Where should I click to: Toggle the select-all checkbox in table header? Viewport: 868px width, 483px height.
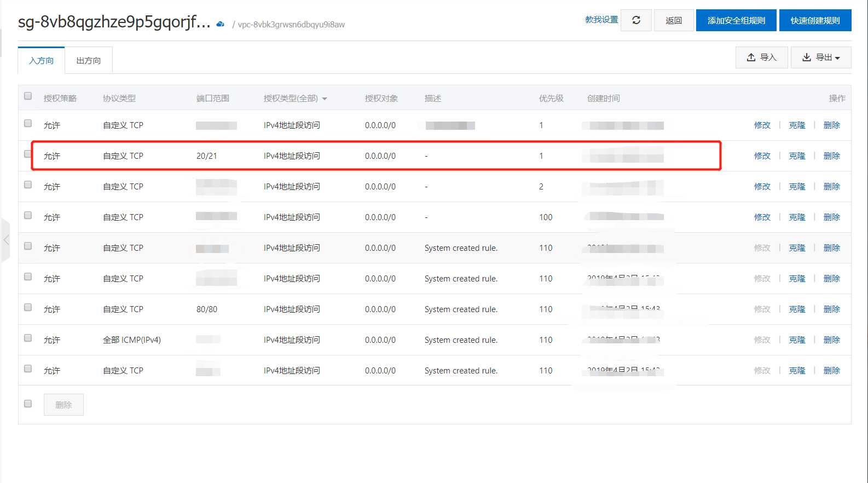28,96
